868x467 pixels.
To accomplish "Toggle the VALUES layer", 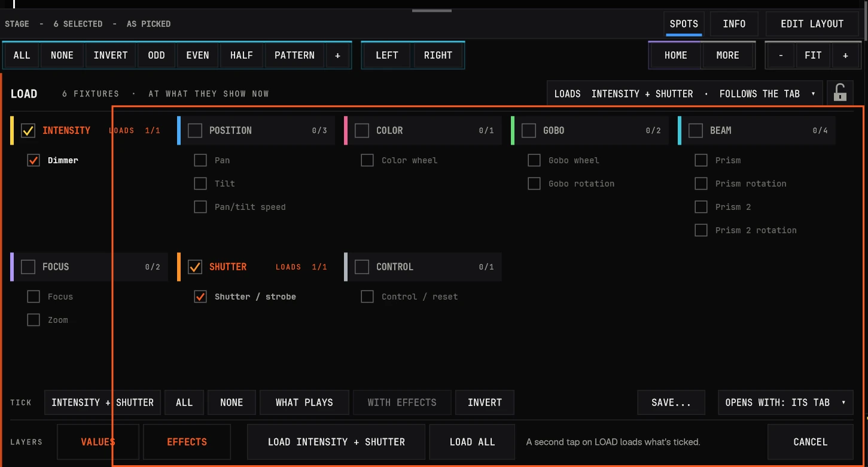I will [98, 442].
